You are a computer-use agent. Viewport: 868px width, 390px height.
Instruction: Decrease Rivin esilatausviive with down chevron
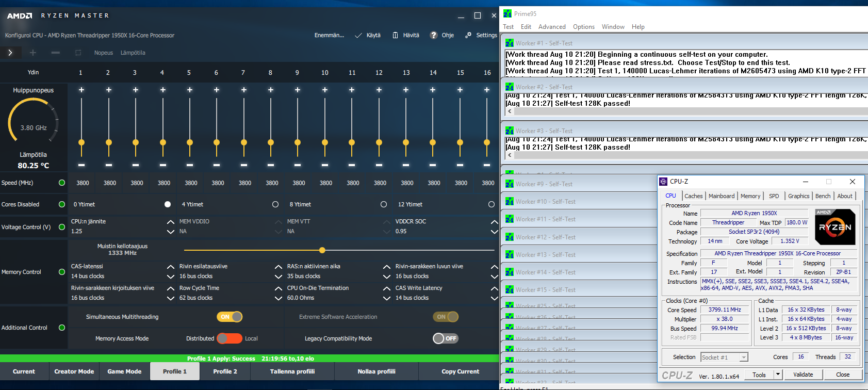click(279, 277)
